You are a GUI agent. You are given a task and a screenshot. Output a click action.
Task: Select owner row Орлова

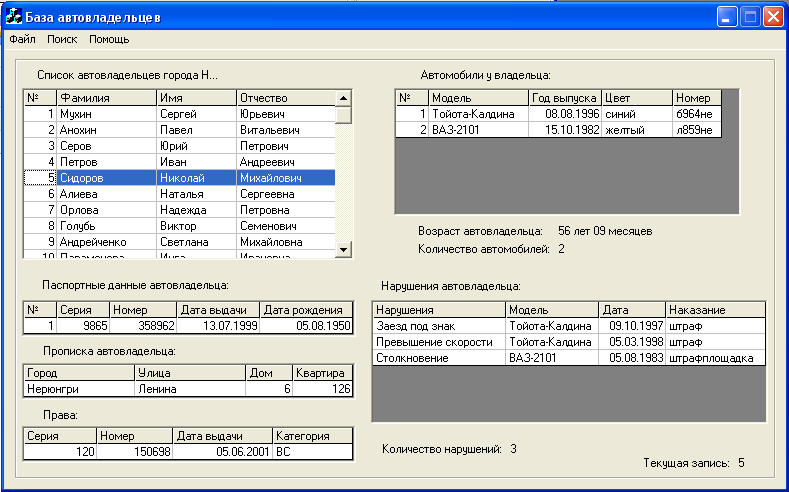tap(180, 210)
